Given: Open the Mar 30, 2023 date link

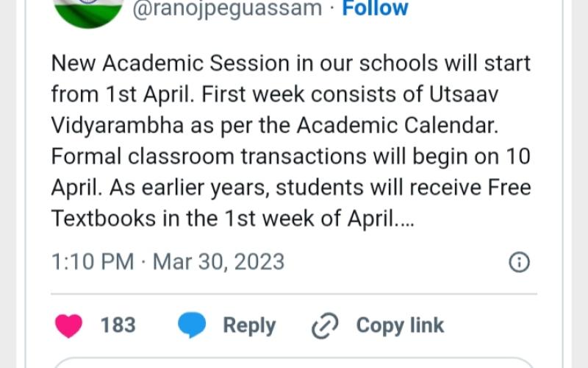Looking at the screenshot, I should [x=218, y=262].
